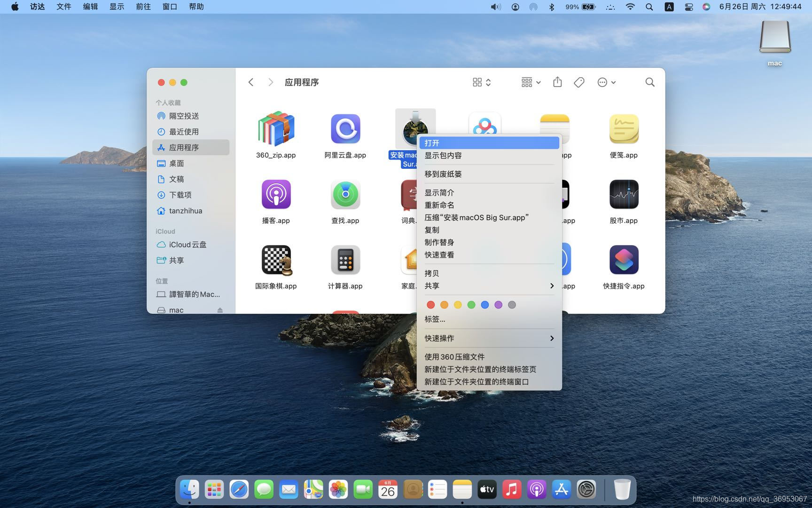Open Finder from the Dock
Image resolution: width=812 pixels, height=508 pixels.
pyautogui.click(x=190, y=490)
